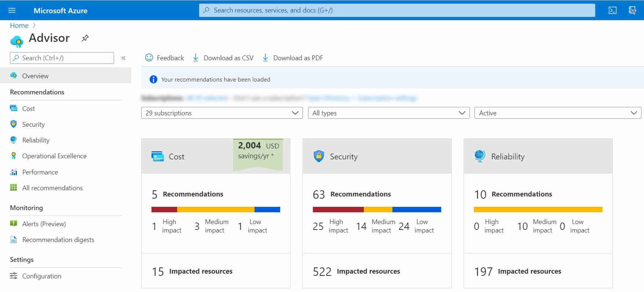Open the hamburger portal menu

(x=12, y=10)
